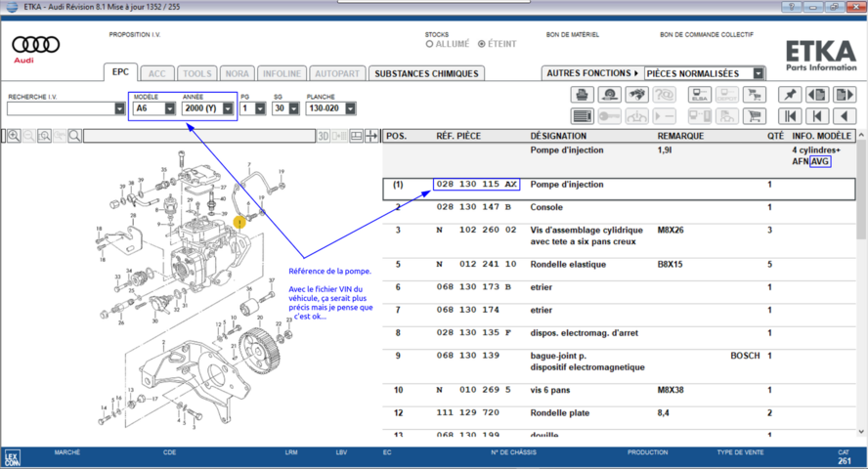Click the computer-to-device transfer icon
The width and height of the screenshot is (868, 469).
click(700, 116)
